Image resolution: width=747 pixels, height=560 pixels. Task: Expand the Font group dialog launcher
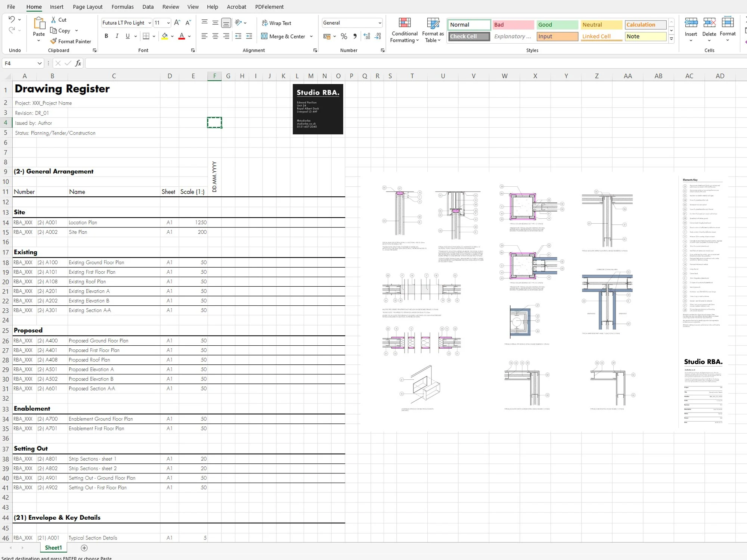pos(193,50)
